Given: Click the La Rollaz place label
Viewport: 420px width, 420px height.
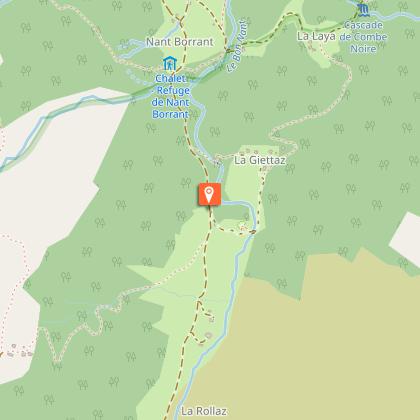Looking at the screenshot, I should [204, 411].
